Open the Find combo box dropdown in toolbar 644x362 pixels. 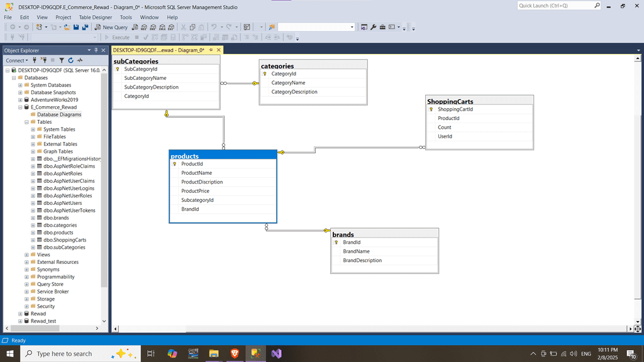tap(352, 27)
